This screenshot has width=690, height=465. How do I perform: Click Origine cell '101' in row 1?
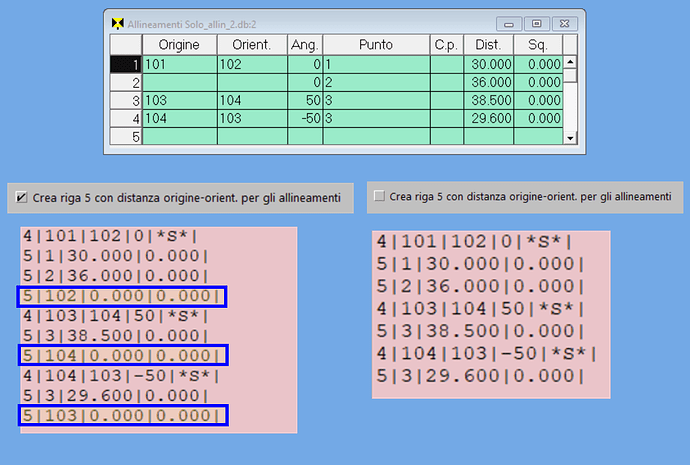180,65
